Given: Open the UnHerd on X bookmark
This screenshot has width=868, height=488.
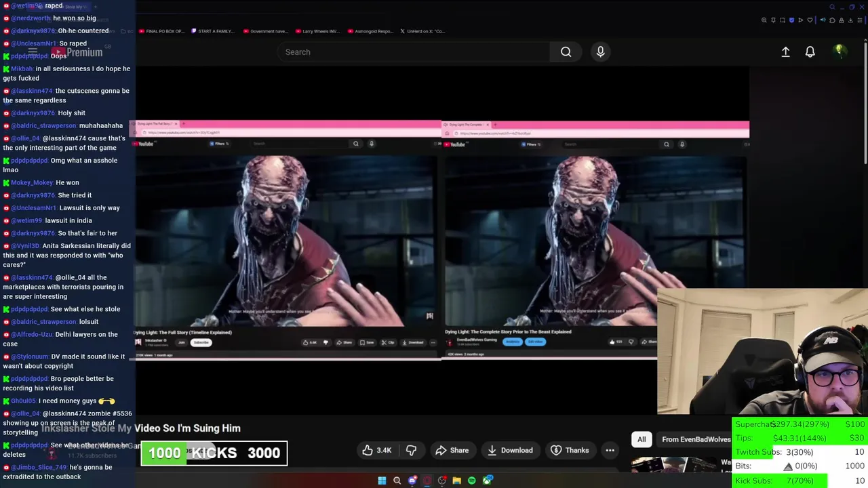Looking at the screenshot, I should pos(422,31).
